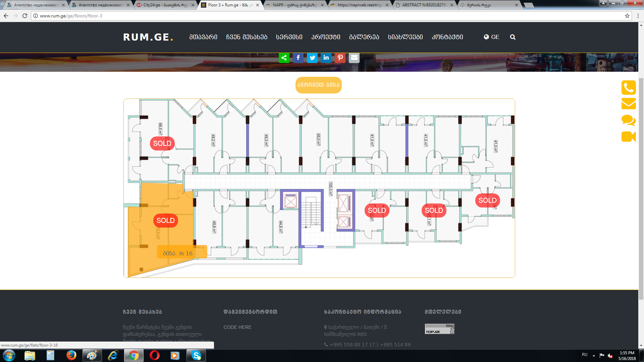The height and width of the screenshot is (362, 644).
Task: Click the taskbar clock showing 1:55 PM
Action: [627, 356]
